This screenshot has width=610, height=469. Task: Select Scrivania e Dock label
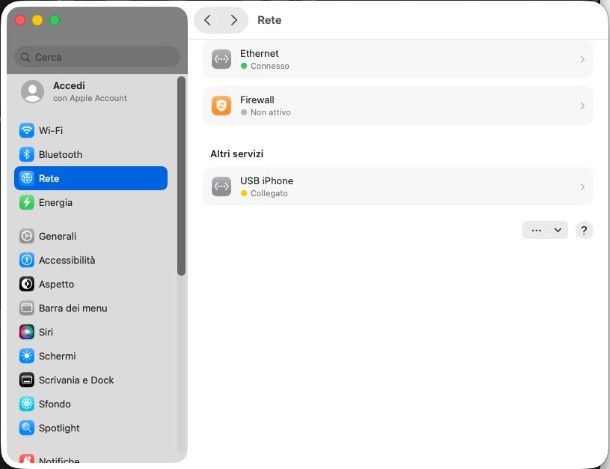click(x=76, y=380)
